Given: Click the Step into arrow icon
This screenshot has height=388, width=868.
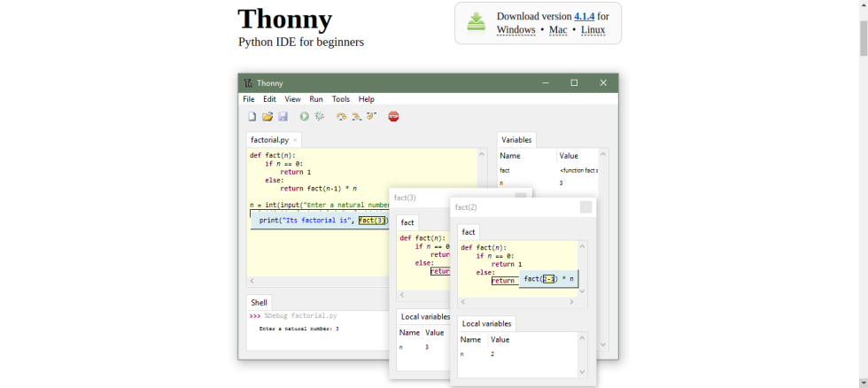Looking at the screenshot, I should 356,116.
